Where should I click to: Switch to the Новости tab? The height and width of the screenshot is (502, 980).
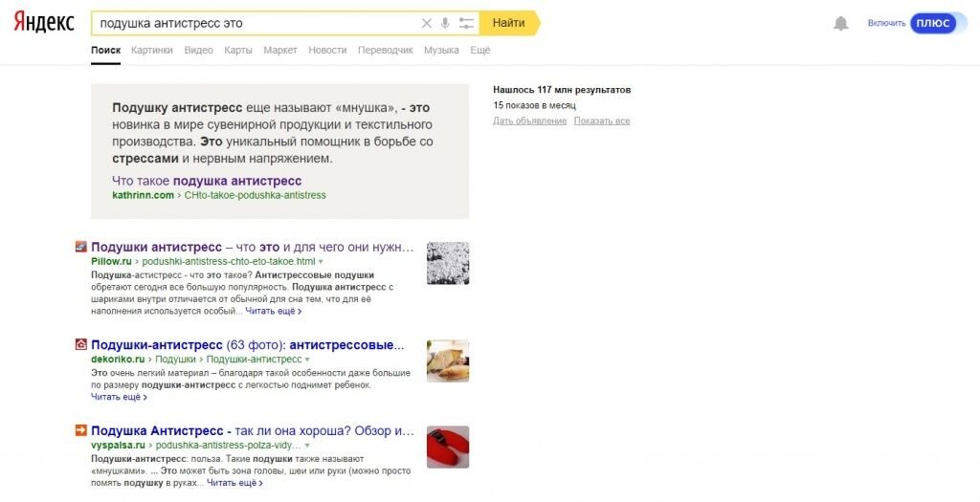tap(327, 50)
